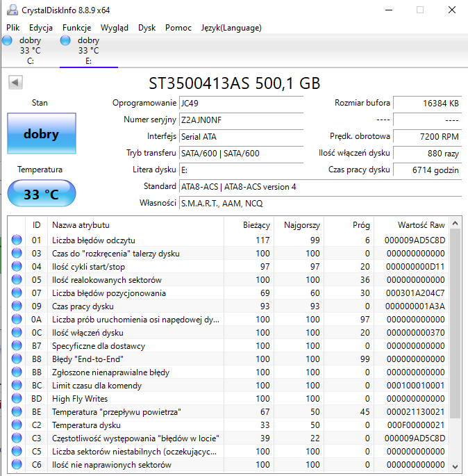This screenshot has width=468, height=476.
Task: Click the serial number field Z2AJN0NF
Action: (x=241, y=120)
